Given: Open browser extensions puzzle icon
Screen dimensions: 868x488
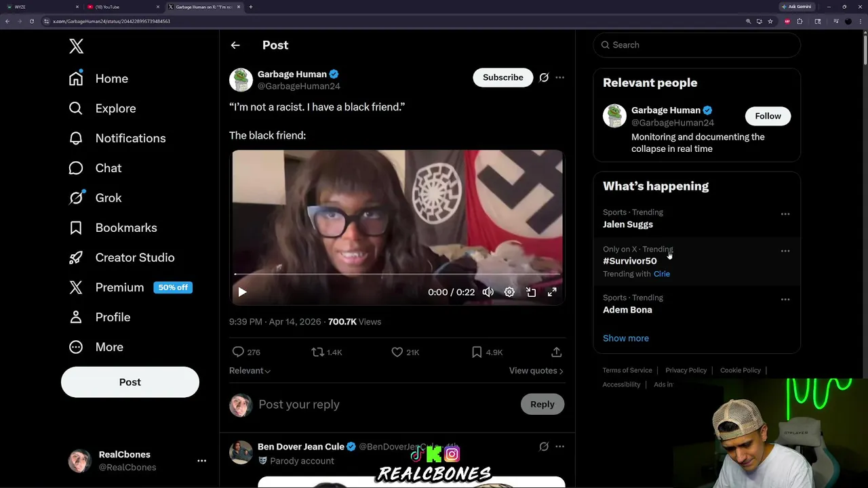Looking at the screenshot, I should [x=800, y=21].
